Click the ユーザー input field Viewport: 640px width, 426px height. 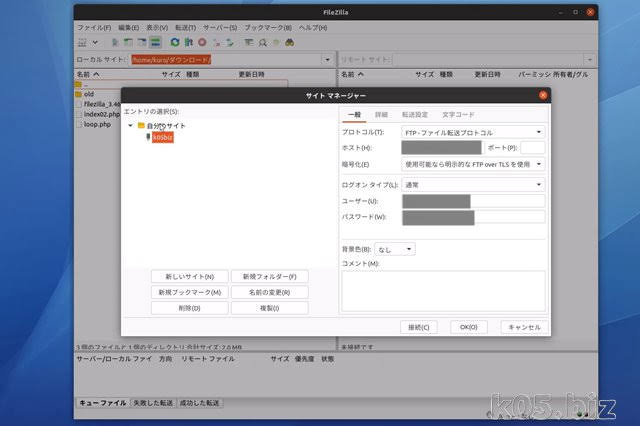473,201
